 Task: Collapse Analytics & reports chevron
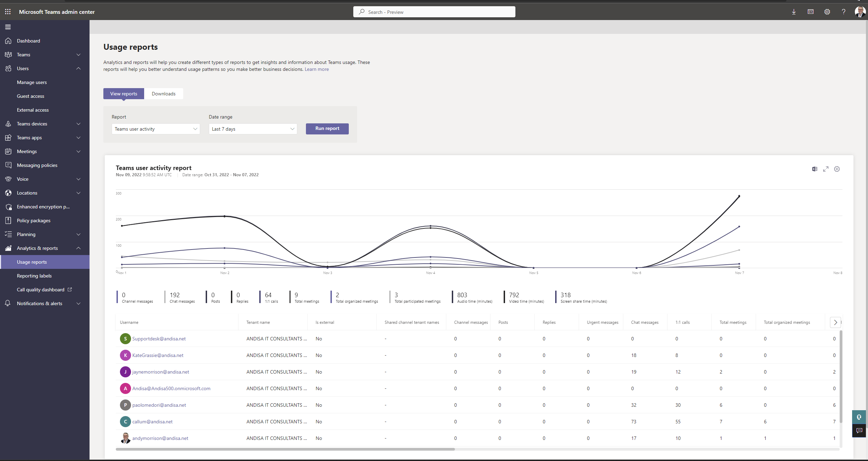click(x=78, y=248)
